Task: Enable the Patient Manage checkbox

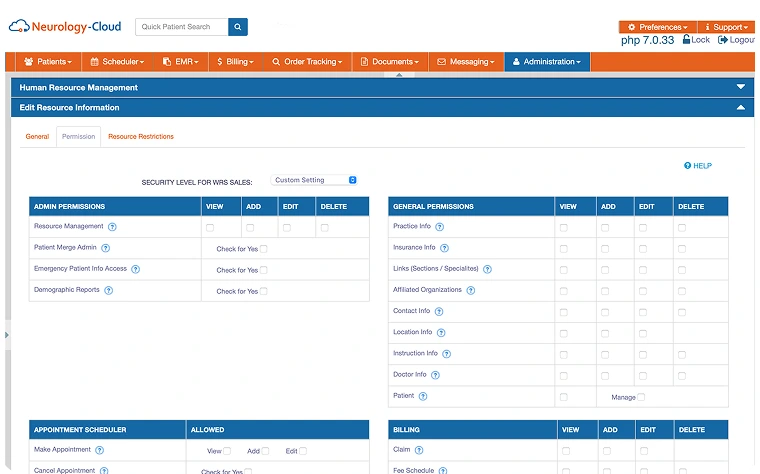Action: click(x=641, y=397)
